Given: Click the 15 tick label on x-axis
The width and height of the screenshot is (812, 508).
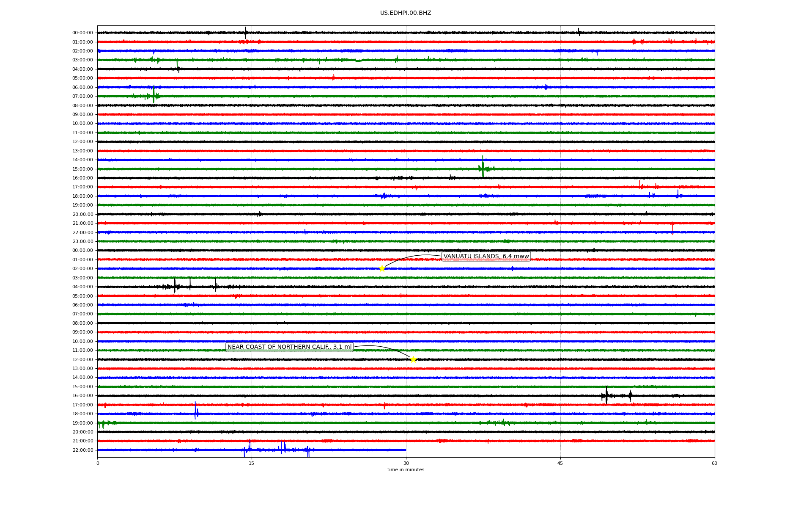Looking at the screenshot, I should 252,463.
